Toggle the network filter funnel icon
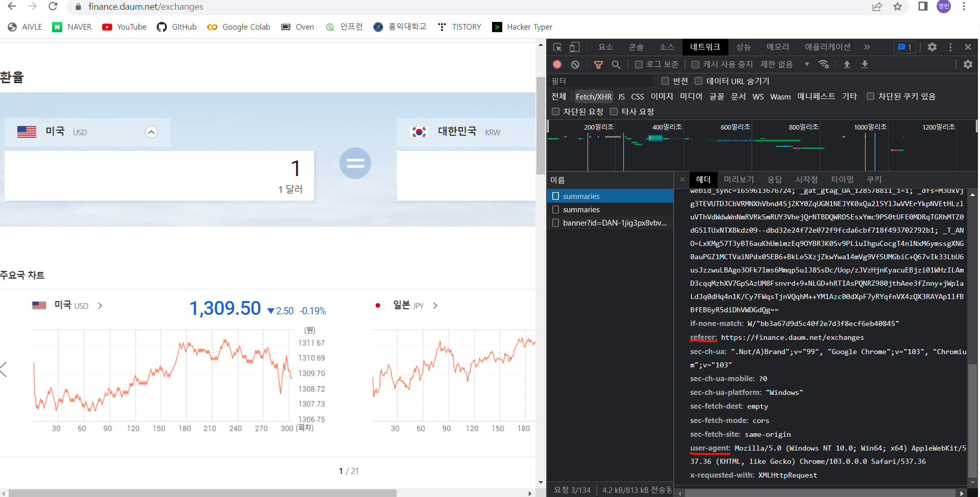This screenshot has height=497, width=980. (x=598, y=64)
